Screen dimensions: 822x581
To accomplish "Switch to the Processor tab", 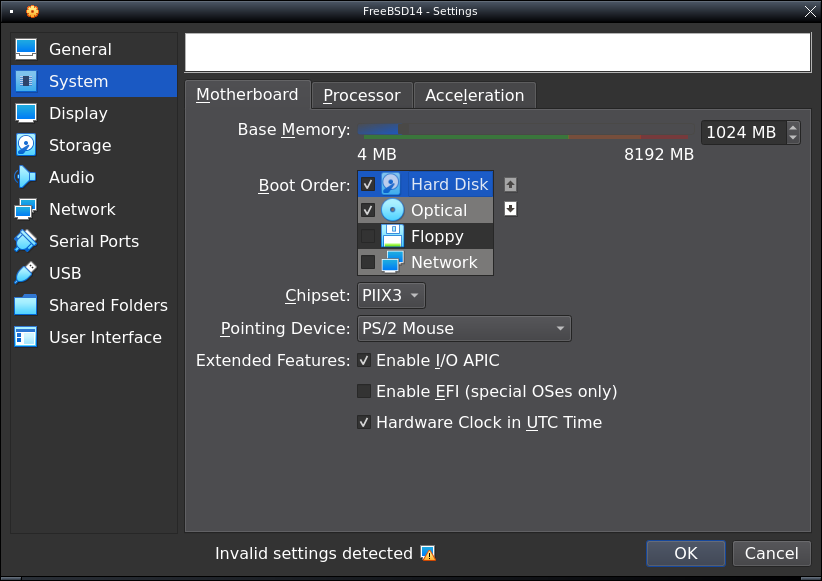I will click(362, 95).
